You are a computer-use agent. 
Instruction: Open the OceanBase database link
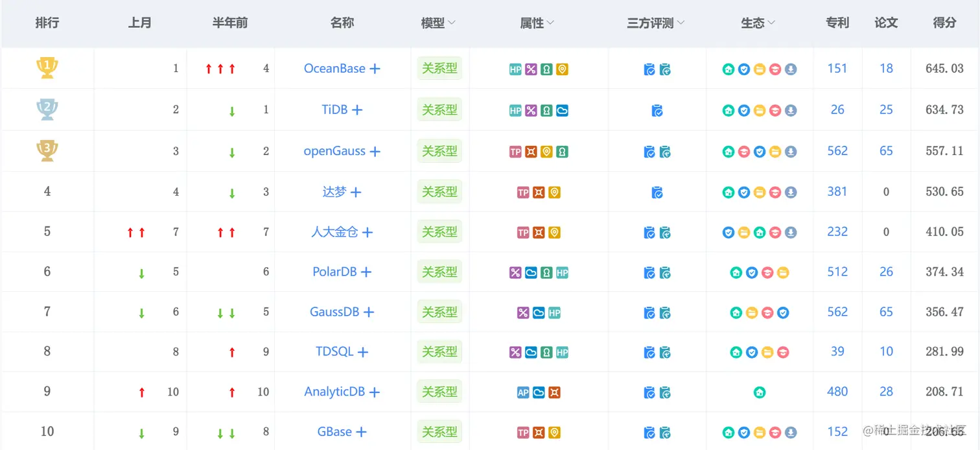pos(334,69)
